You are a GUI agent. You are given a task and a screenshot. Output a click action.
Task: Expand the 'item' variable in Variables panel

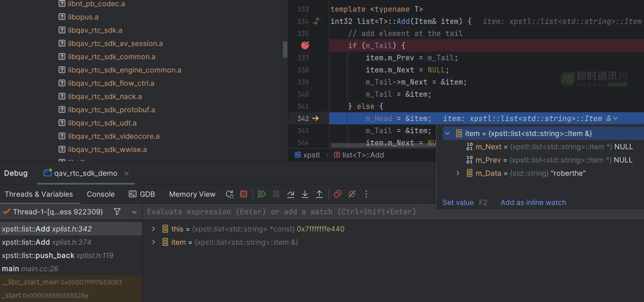click(x=154, y=242)
